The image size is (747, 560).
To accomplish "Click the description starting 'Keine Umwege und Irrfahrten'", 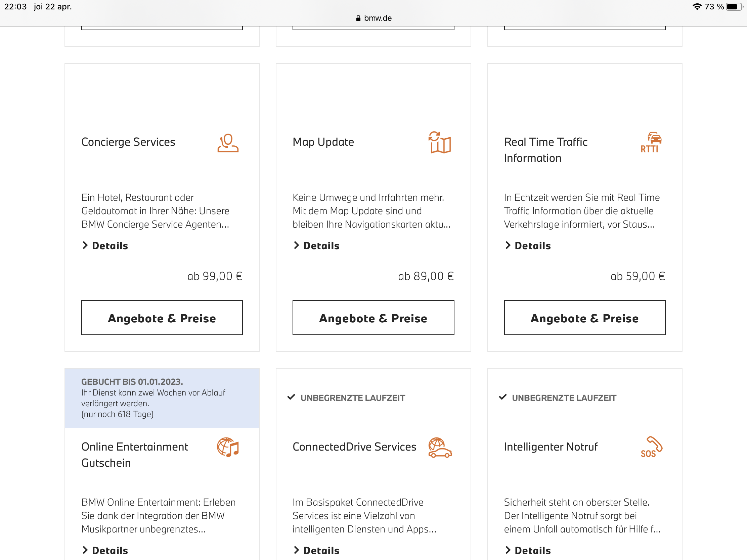I will coord(372,211).
